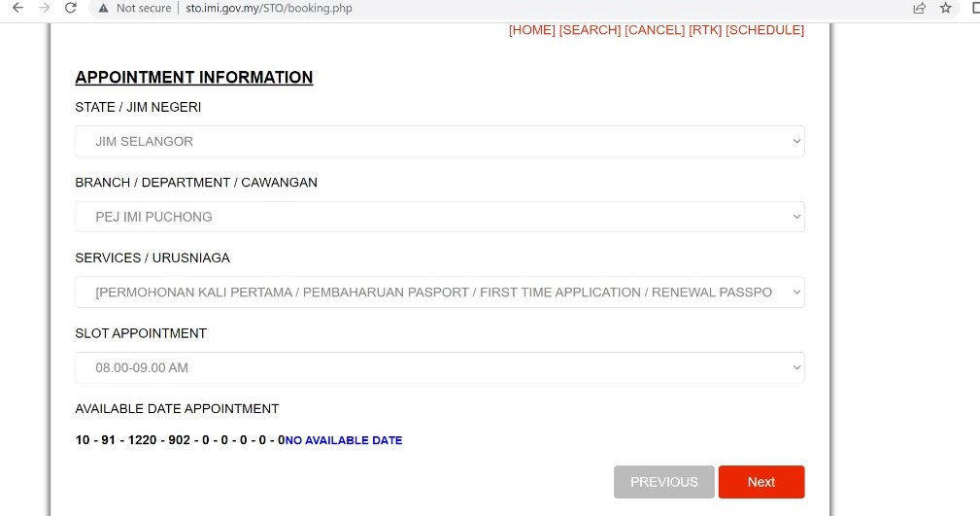The image size is (980, 516).
Task: Share this page via the share icon
Action: pos(919,8)
